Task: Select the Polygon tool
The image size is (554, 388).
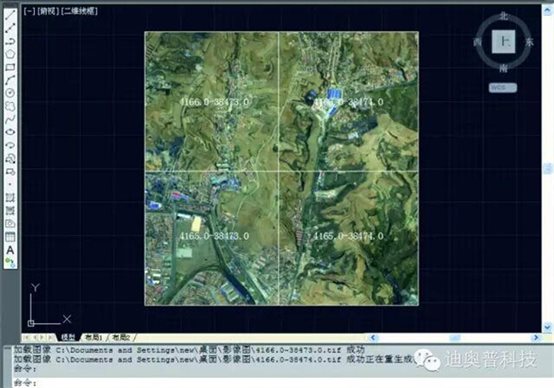Action: [10, 54]
